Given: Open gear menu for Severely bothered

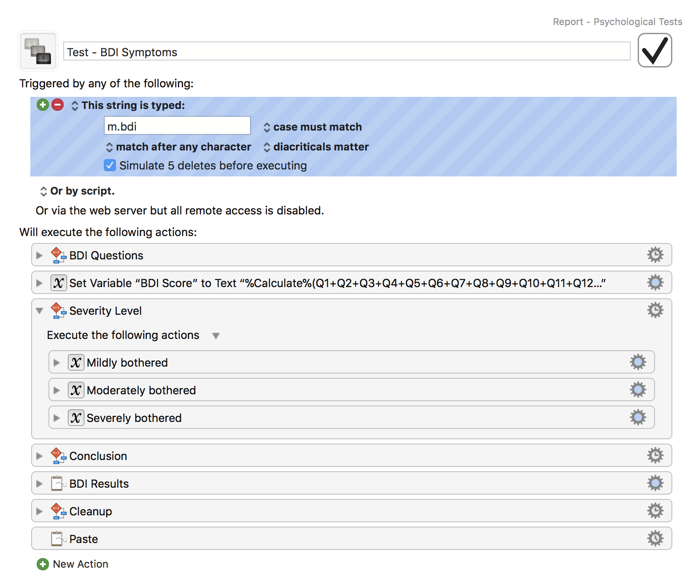Looking at the screenshot, I should 638,417.
